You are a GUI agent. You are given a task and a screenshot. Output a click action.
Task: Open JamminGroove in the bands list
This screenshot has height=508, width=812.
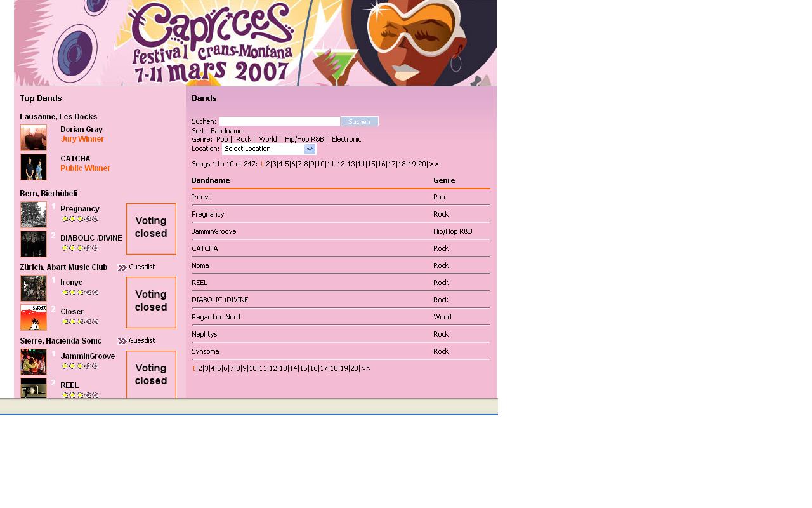tap(214, 231)
